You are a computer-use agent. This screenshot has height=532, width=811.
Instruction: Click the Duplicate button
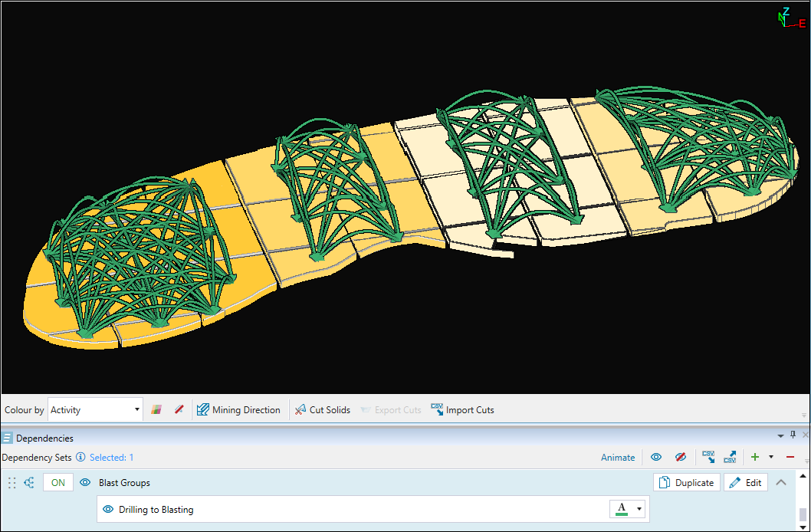coord(687,482)
